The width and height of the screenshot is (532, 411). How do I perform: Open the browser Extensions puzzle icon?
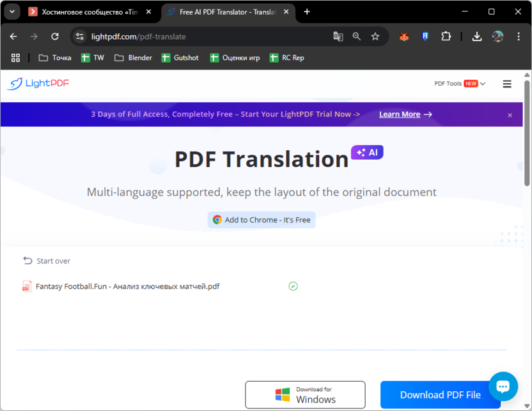[x=446, y=36]
